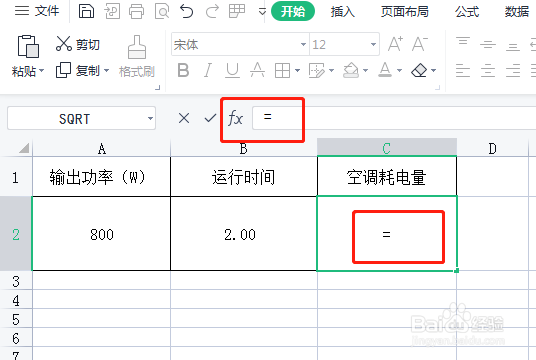Image resolution: width=536 pixels, height=360 pixels.
Task: Click the eraser clear icon
Action: click(419, 70)
